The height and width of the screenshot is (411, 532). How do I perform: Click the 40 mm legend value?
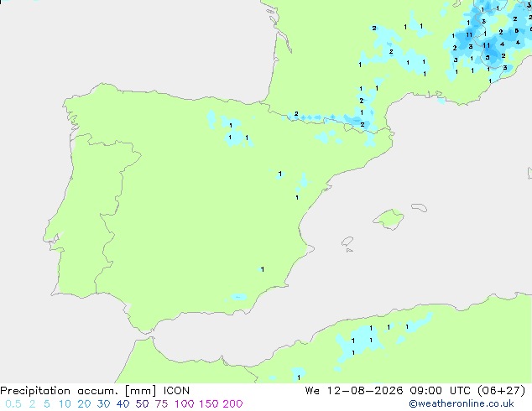coord(123,404)
